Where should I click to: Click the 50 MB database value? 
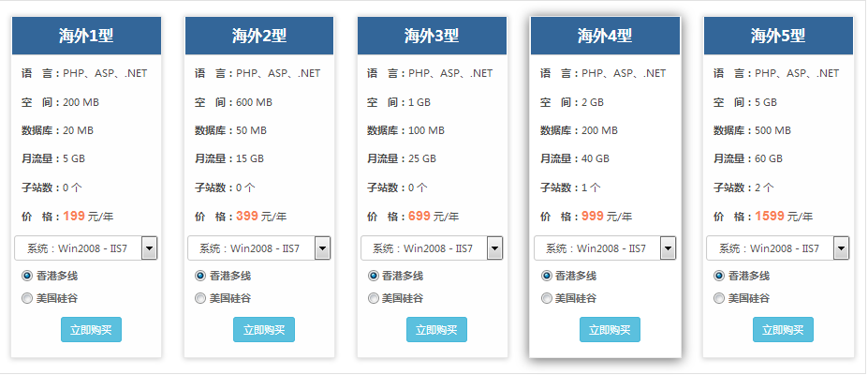pos(251,130)
